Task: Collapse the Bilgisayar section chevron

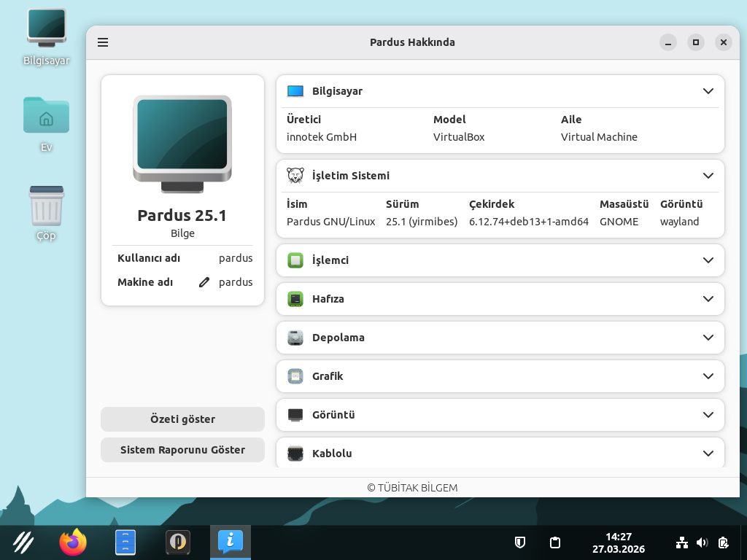Action: click(x=708, y=91)
